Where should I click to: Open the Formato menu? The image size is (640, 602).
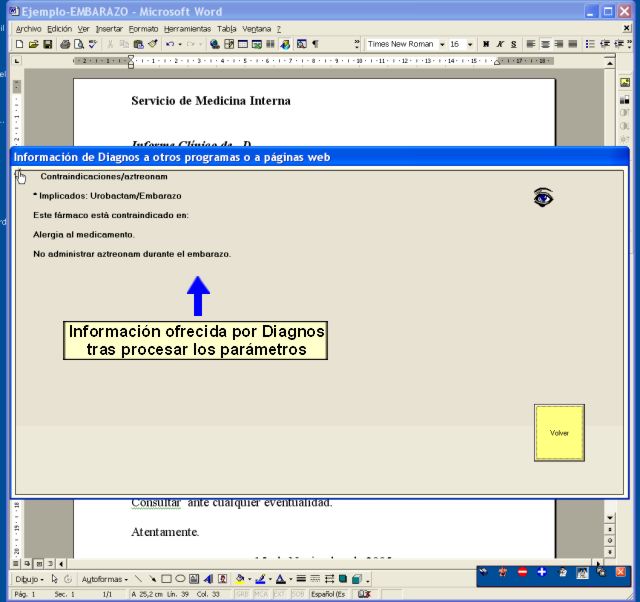coord(143,29)
